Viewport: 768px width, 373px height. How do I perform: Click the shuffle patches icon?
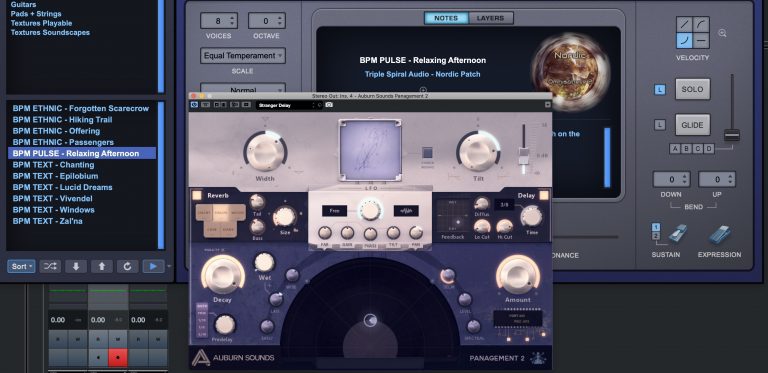[x=50, y=266]
